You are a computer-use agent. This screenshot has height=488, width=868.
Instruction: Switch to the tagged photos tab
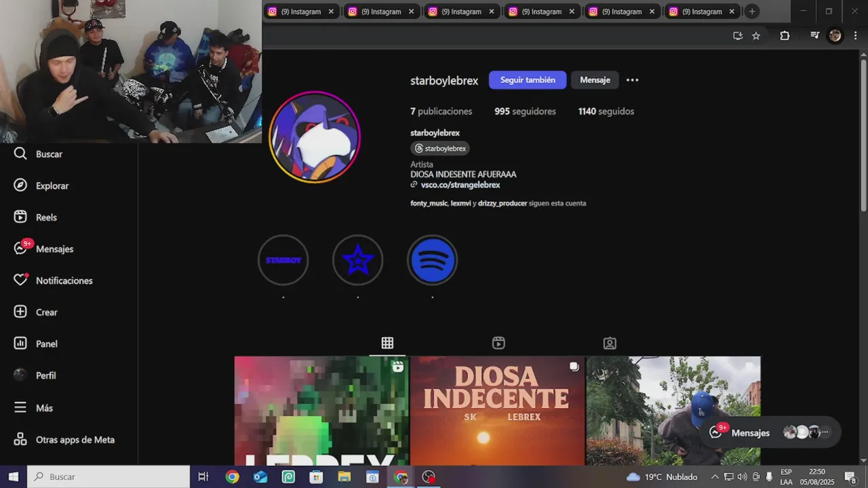coord(610,343)
